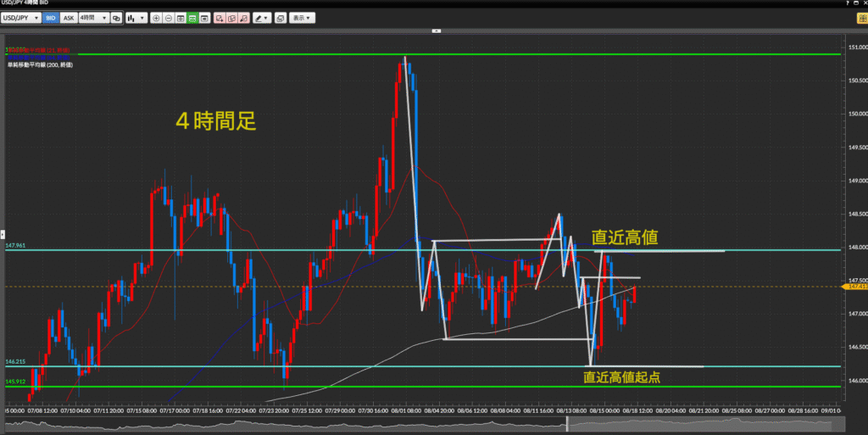This screenshot has width=868, height=435.
Task: Click the chart link/sync icon
Action: pos(116,19)
